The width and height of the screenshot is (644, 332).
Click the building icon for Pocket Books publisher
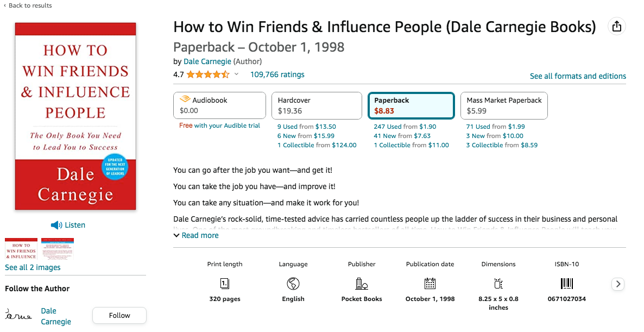coord(361,283)
